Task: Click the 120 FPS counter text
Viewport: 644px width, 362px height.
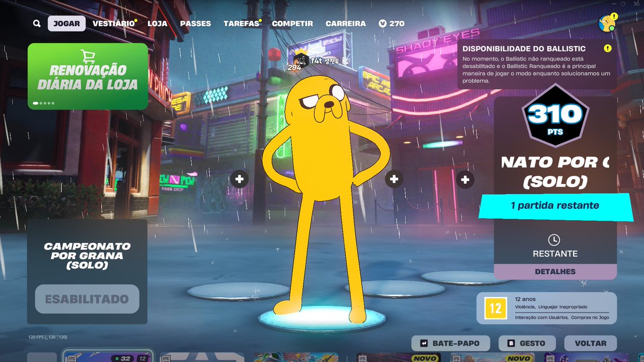Action: (47, 337)
